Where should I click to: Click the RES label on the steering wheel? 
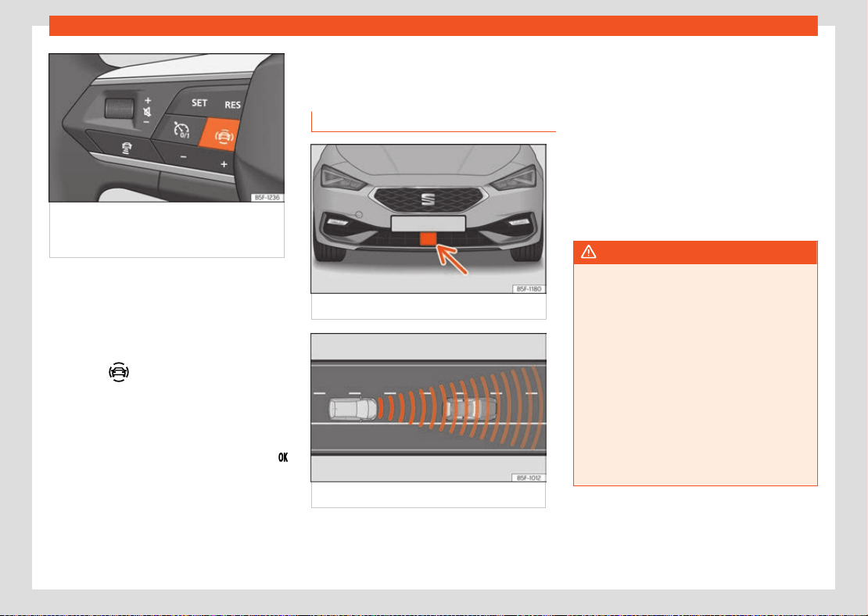(x=232, y=105)
